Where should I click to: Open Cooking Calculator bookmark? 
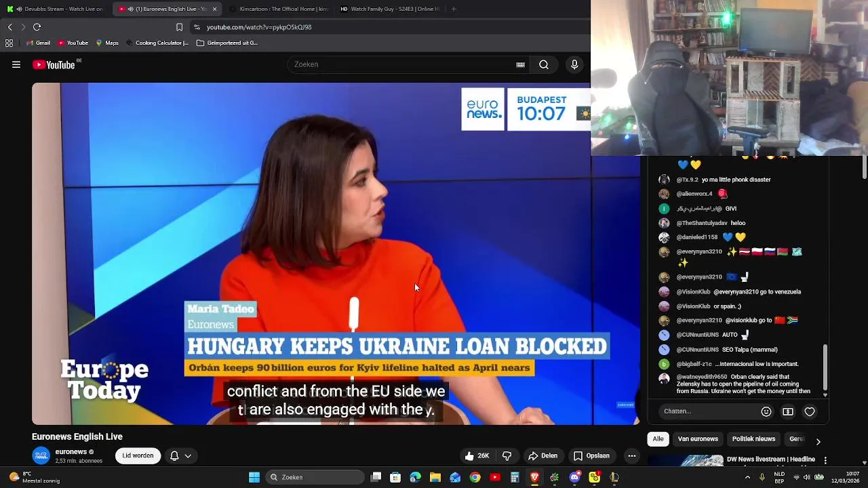point(157,43)
